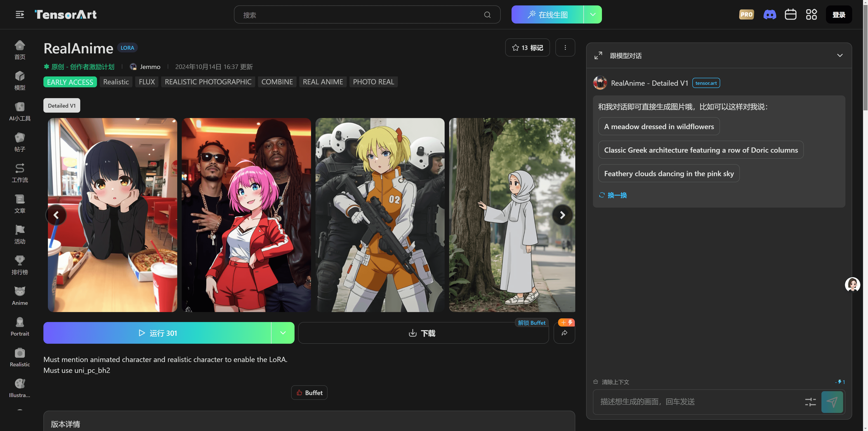Select the EARLY ACCESS tag

coord(70,82)
